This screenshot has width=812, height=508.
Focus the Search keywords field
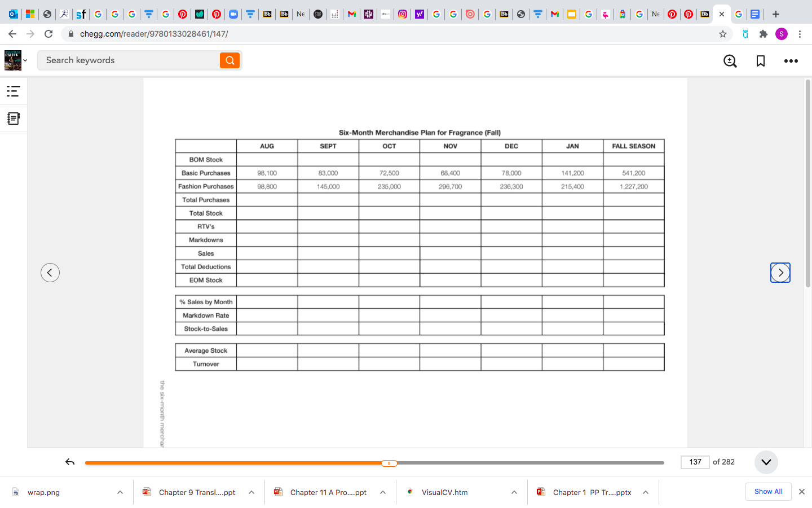(129, 60)
